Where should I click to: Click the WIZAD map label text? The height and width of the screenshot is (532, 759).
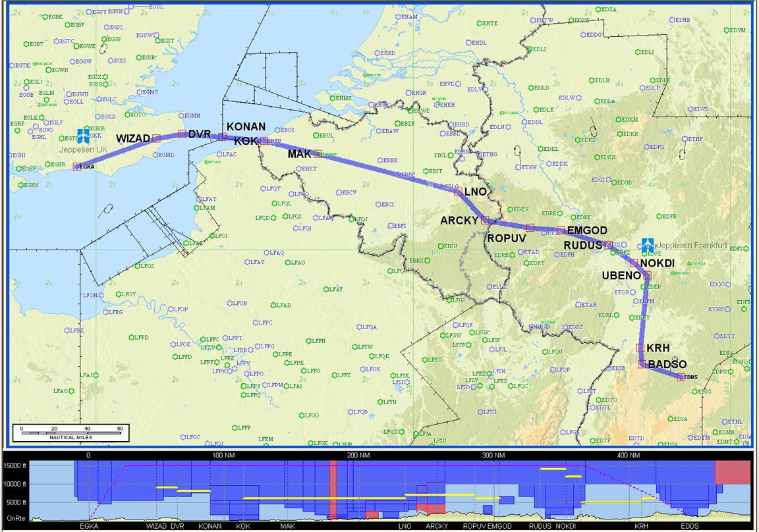coord(133,139)
